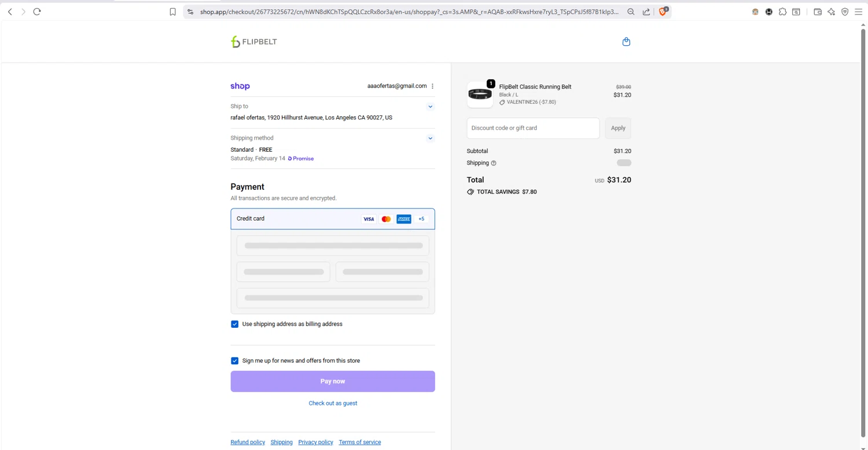Click the Payment heading

coord(247,187)
